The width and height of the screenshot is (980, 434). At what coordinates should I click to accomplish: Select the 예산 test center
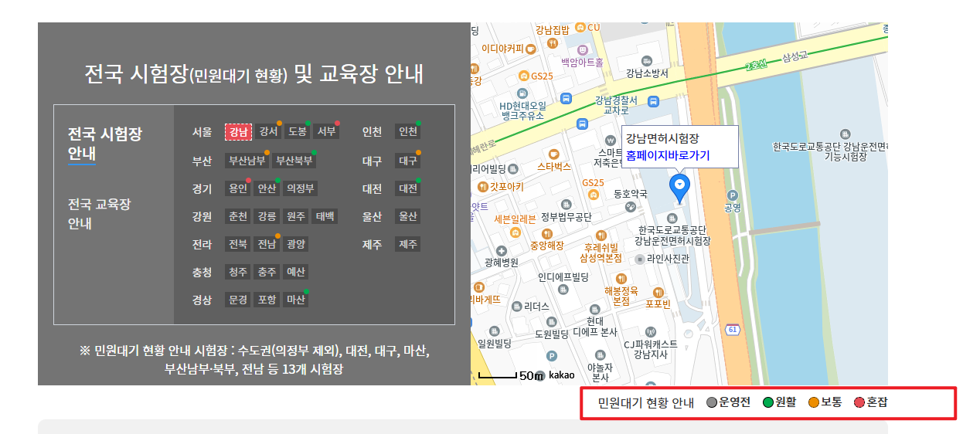coord(296,272)
